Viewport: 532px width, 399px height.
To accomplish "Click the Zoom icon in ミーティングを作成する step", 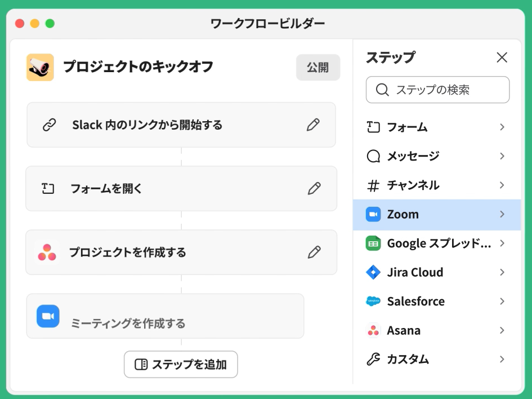I will click(x=48, y=316).
